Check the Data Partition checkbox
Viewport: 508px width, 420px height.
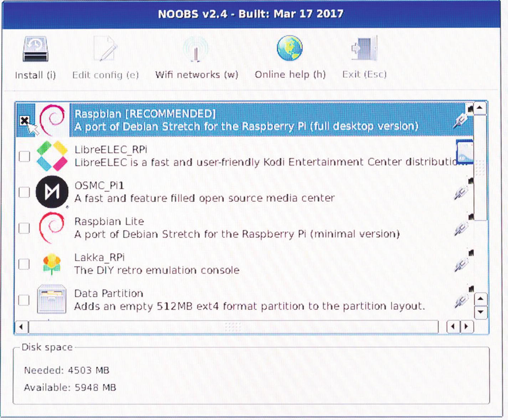click(x=24, y=300)
